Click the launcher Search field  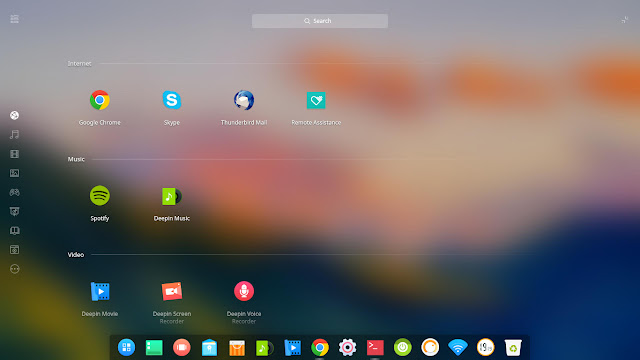320,21
